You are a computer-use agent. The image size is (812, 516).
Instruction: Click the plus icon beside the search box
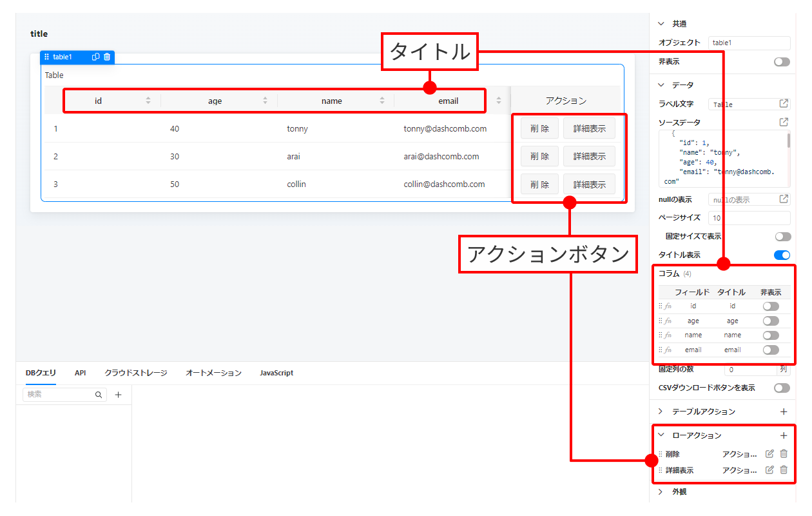[119, 395]
